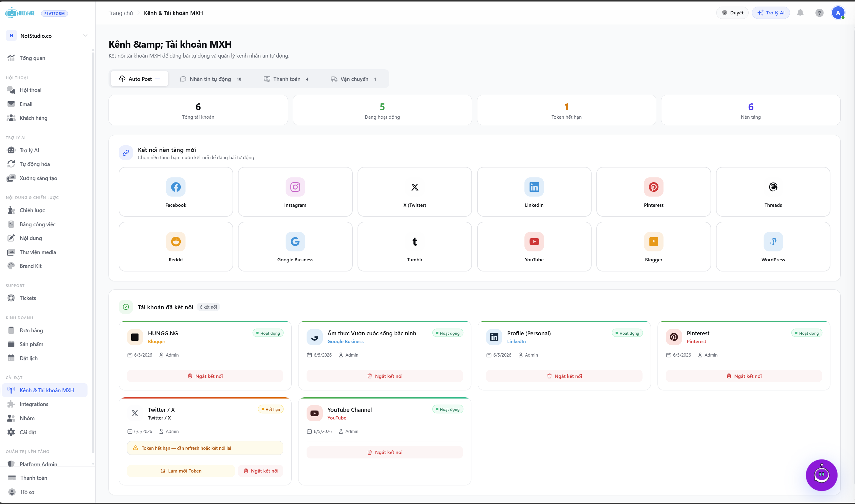The height and width of the screenshot is (504, 855).
Task: Disconnect the LinkedIn Profile (Personal) account
Action: (x=564, y=376)
